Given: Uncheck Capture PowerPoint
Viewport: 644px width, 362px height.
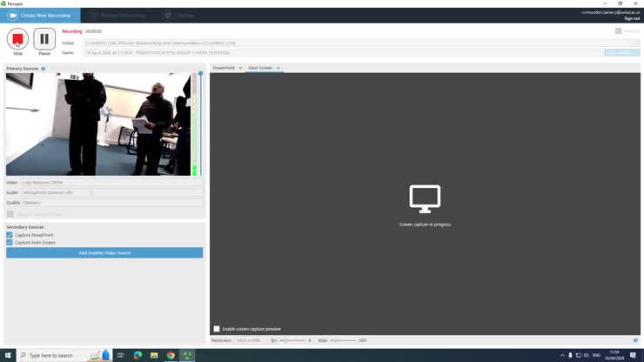Looking at the screenshot, I should click(x=10, y=235).
